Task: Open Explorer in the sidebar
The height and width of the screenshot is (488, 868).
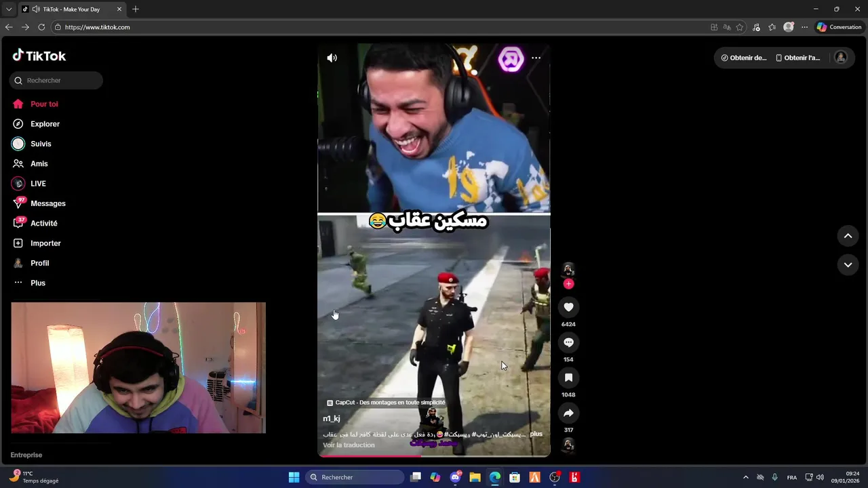Action: pyautogui.click(x=36, y=124)
